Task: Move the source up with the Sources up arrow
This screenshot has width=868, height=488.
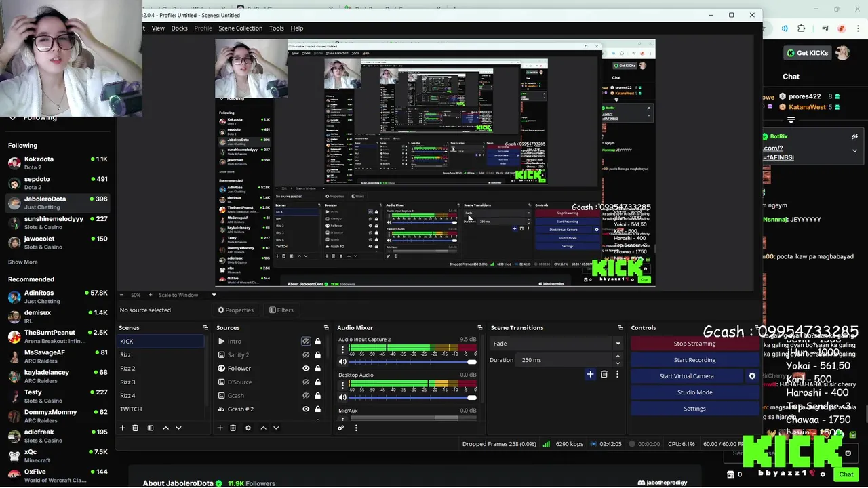Action: 263,428
